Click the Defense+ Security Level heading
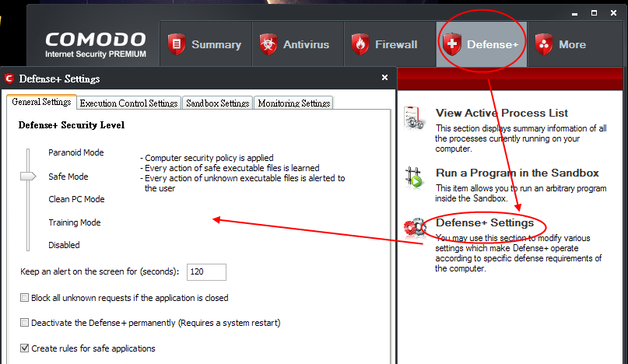The width and height of the screenshot is (628, 364). coord(72,125)
